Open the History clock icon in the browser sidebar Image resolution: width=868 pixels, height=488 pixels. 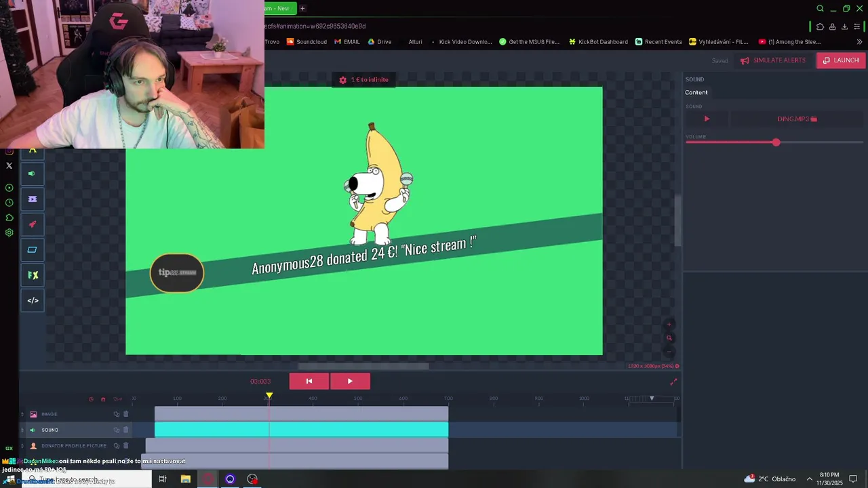[9, 203]
